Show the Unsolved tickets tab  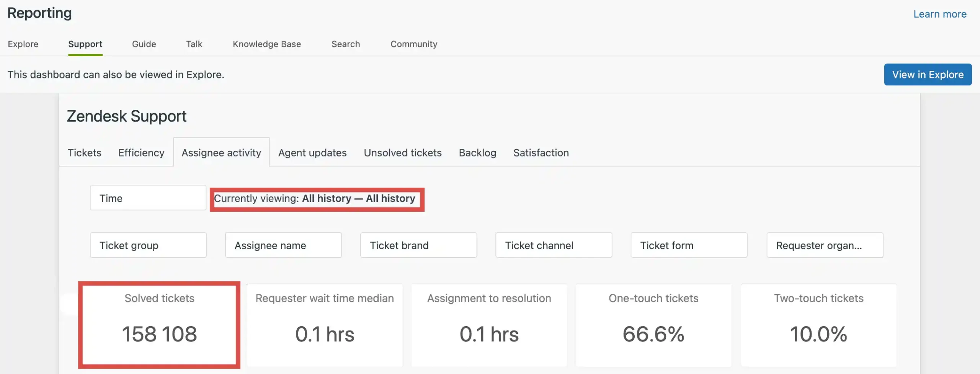[403, 153]
